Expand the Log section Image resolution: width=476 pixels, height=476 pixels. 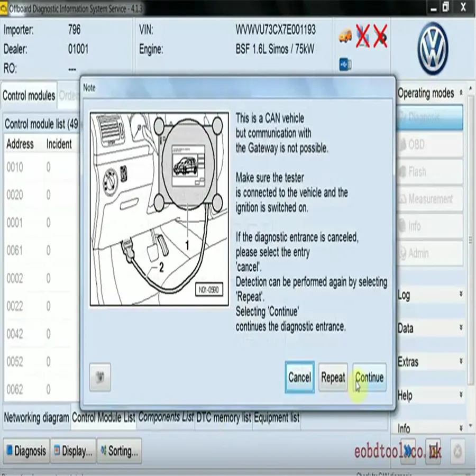click(x=461, y=294)
